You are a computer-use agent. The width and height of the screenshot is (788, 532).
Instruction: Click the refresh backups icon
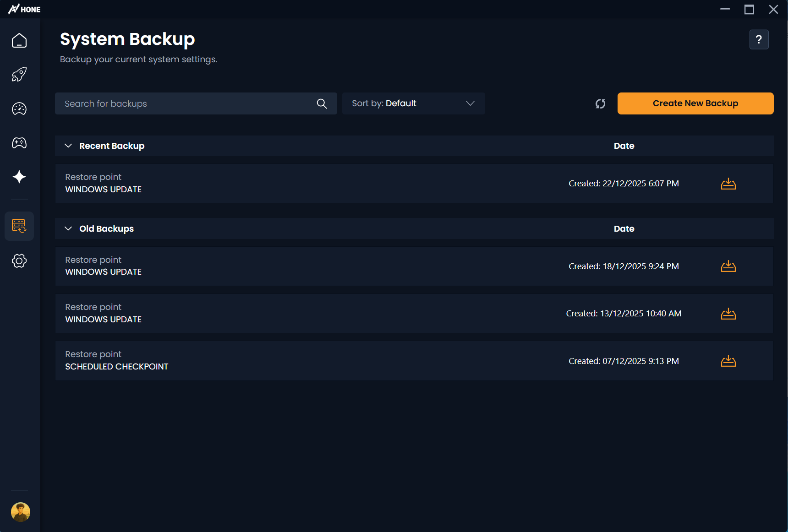600,104
